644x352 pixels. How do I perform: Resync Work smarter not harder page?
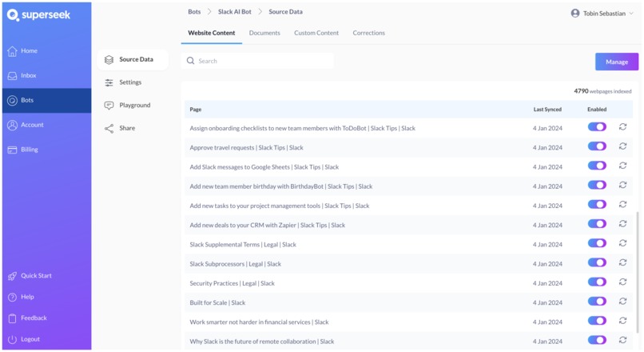622,321
